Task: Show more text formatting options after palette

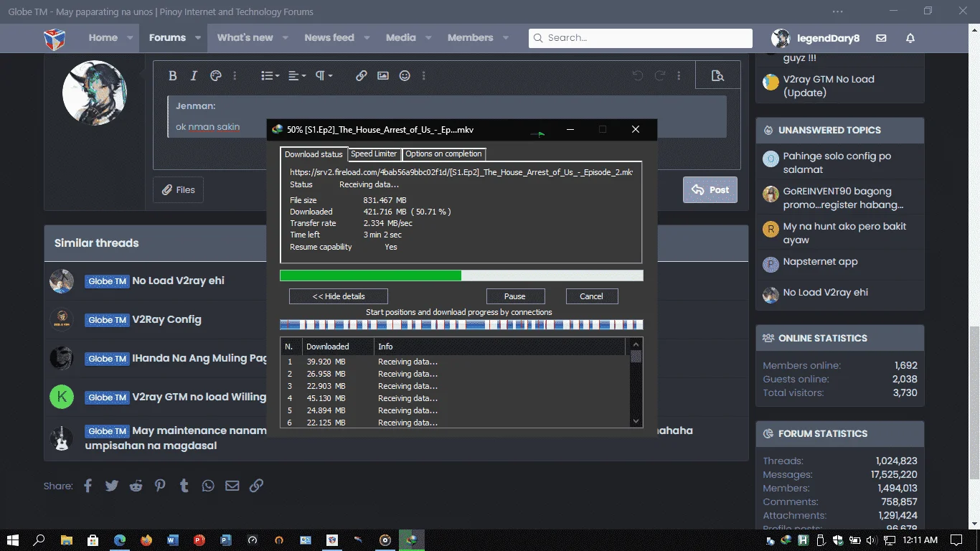Action: (x=235, y=75)
